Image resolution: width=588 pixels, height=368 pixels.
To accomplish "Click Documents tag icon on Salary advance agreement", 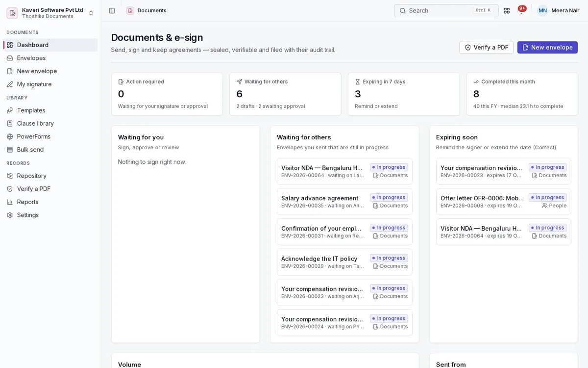I will [376, 206].
